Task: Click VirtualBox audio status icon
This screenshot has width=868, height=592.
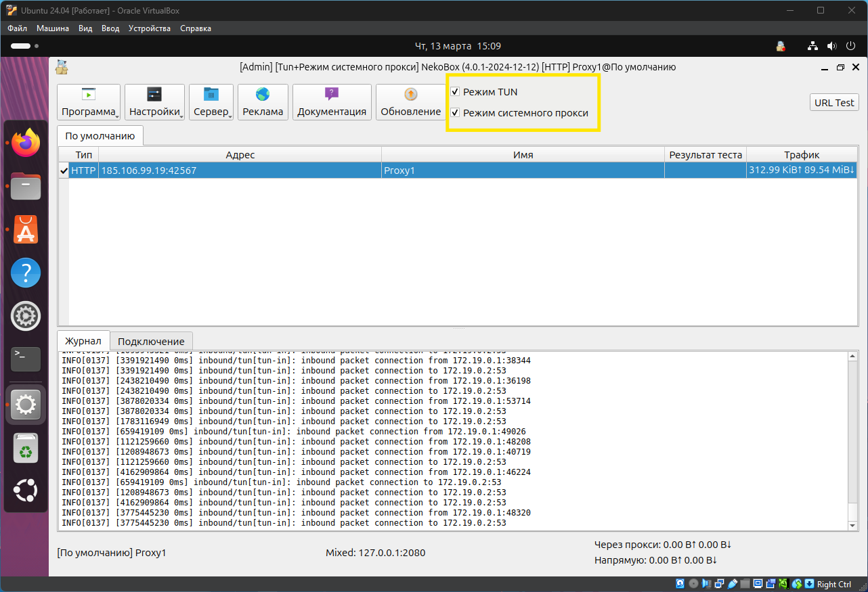Action: [x=706, y=584]
